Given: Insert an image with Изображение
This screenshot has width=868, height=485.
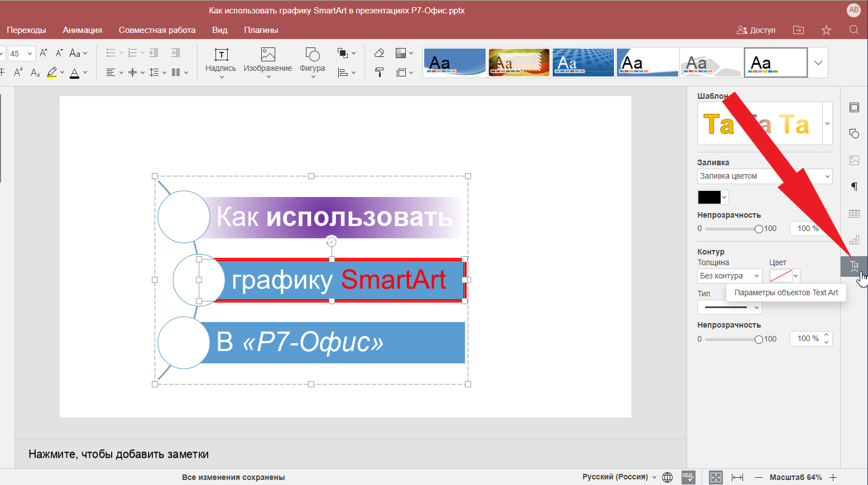Looking at the screenshot, I should click(x=268, y=63).
